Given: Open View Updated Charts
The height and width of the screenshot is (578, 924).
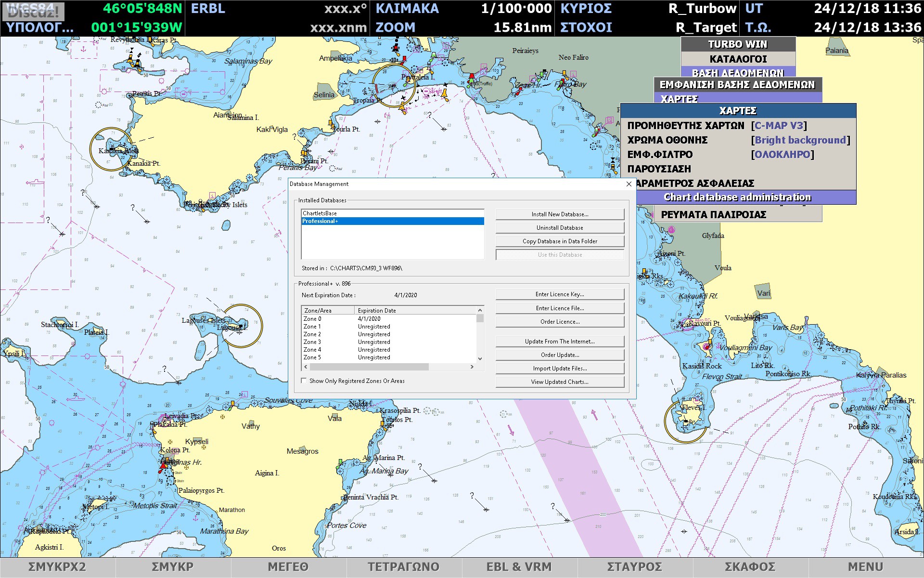Looking at the screenshot, I should pos(560,382).
